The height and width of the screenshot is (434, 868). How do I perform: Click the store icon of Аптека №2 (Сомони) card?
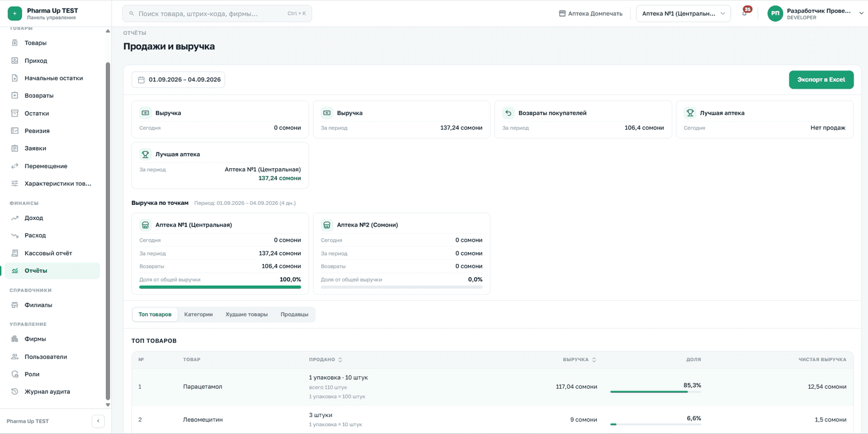click(x=327, y=225)
